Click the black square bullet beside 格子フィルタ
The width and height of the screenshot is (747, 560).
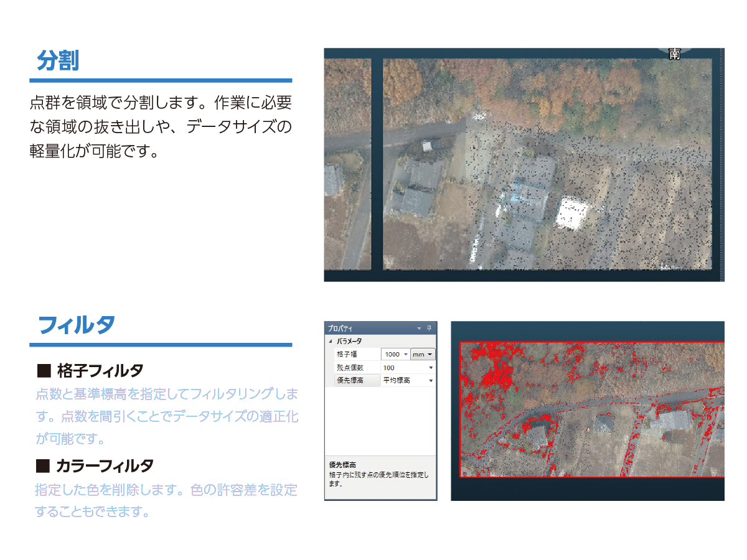tap(43, 371)
